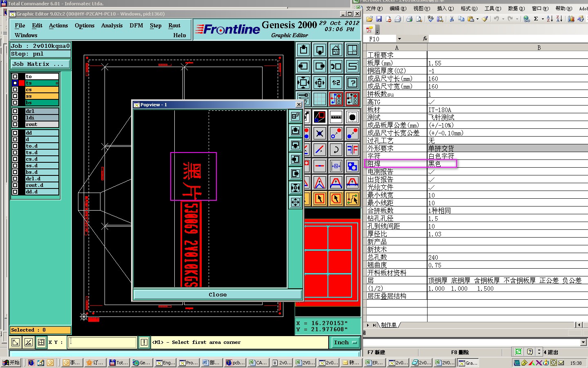The width and height of the screenshot is (588, 368).
Task: Open the Actions menu
Action: point(58,25)
